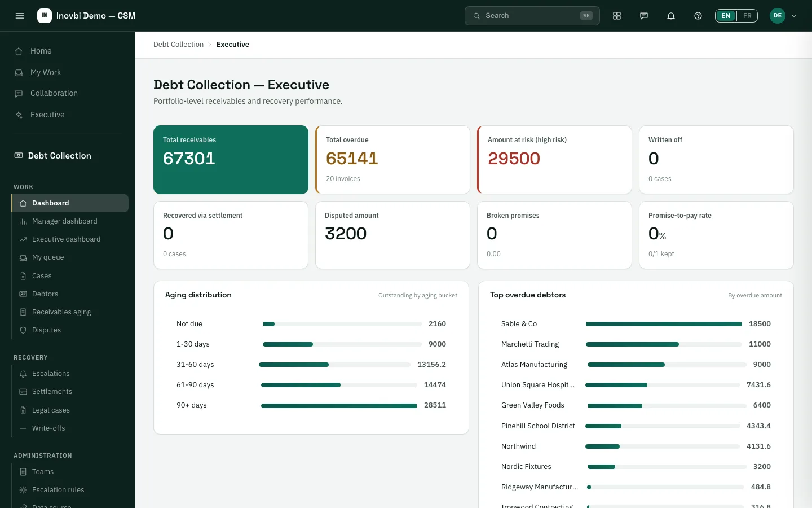Screen dimensions: 812x508
Task: Toggle the hamburger sidebar menu
Action: coord(20,16)
